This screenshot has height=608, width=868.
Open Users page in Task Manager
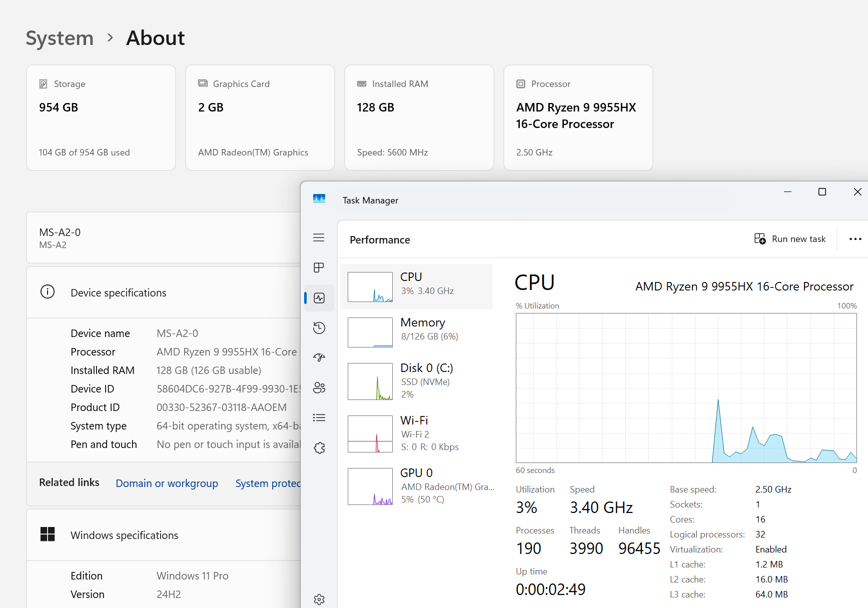pos(319,387)
